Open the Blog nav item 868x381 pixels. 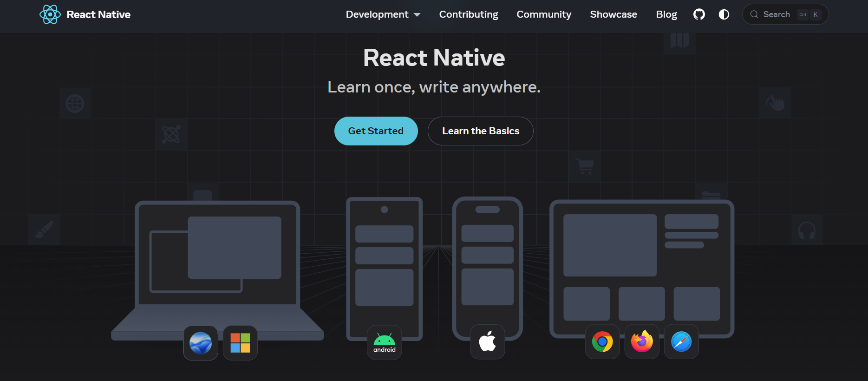tap(666, 14)
